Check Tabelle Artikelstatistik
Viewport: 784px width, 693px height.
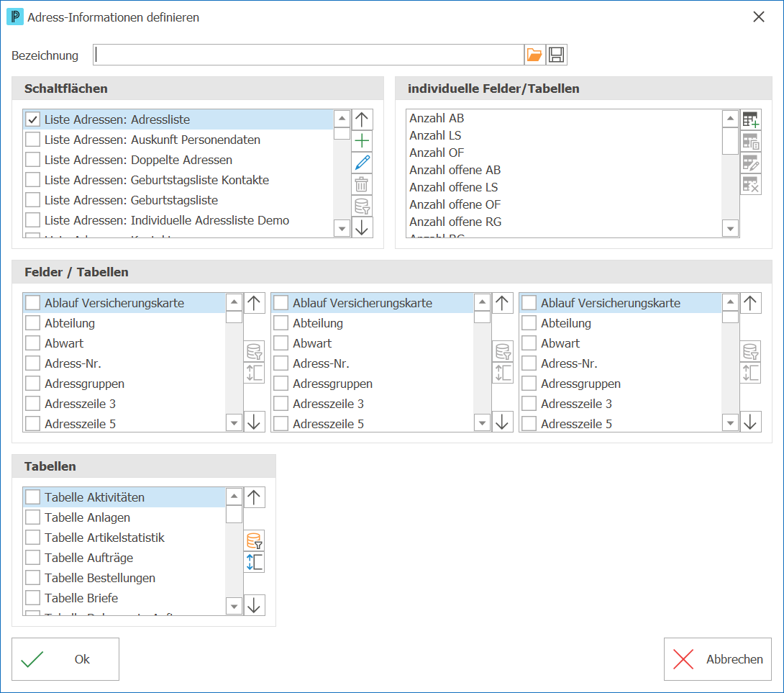point(33,538)
